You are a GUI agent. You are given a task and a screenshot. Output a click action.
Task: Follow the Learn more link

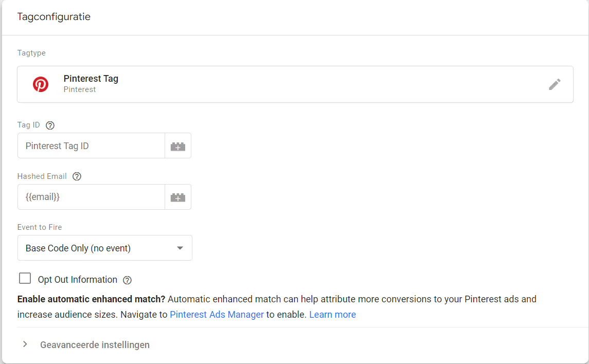point(332,315)
